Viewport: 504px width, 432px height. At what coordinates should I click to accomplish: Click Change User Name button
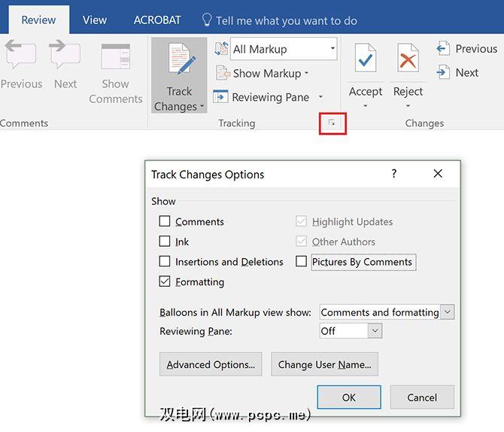[x=325, y=364]
